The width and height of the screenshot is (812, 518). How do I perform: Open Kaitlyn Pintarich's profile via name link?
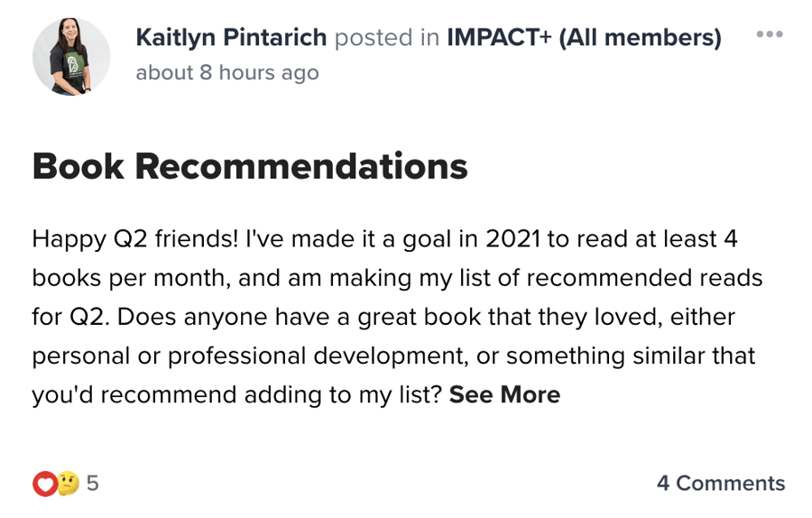point(231,38)
